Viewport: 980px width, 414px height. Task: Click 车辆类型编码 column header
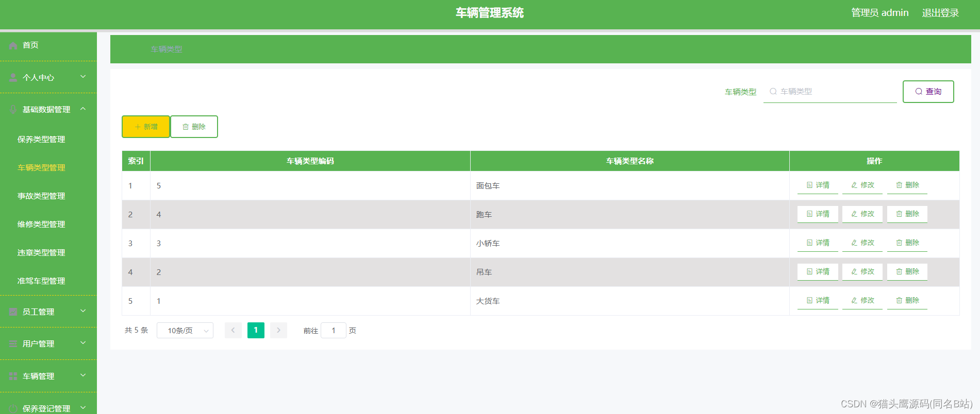point(310,161)
